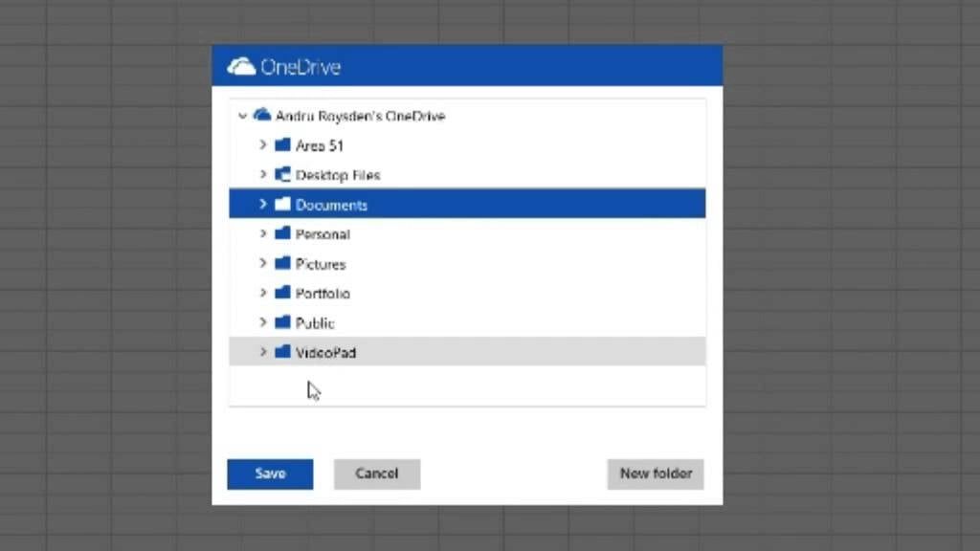Collapse Andru Roysden's OneDrive tree
Image resolution: width=980 pixels, height=551 pixels.
[x=243, y=115]
